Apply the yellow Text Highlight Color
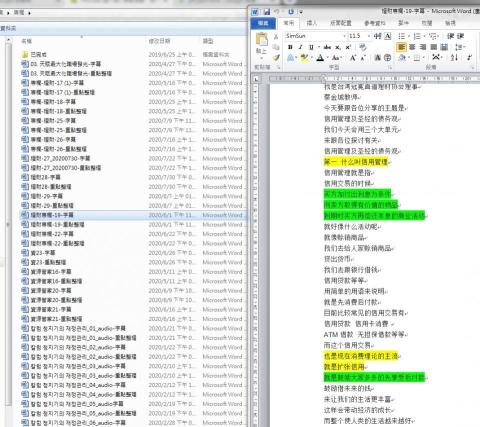Viewport: 480px width, 427px height. (x=304, y=58)
